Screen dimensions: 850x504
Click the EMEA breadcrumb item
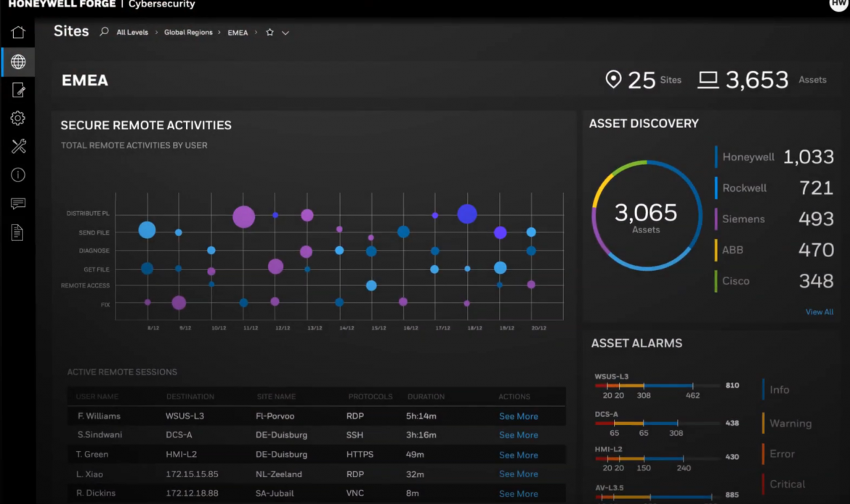pos(238,33)
